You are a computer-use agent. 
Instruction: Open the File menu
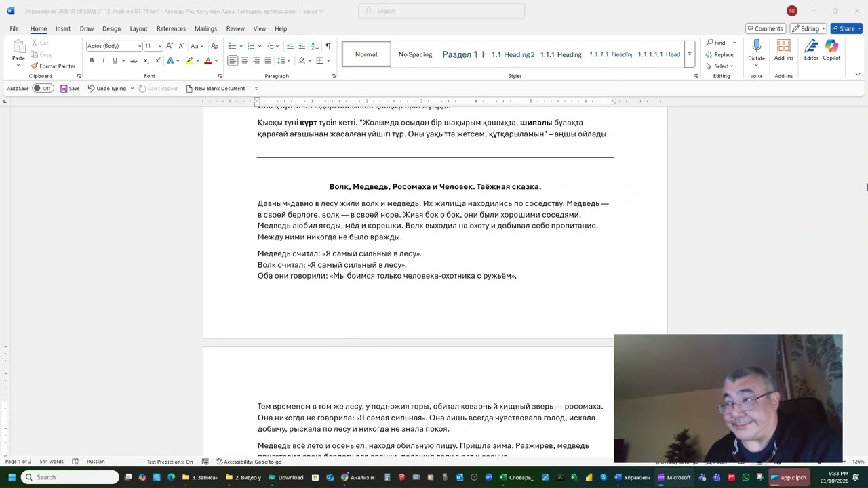[14, 28]
